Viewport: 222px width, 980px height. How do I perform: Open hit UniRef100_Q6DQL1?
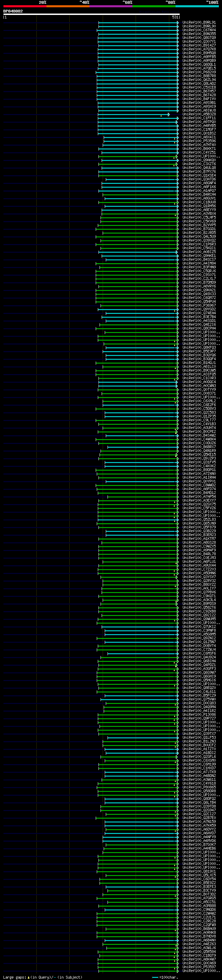(199, 65)
